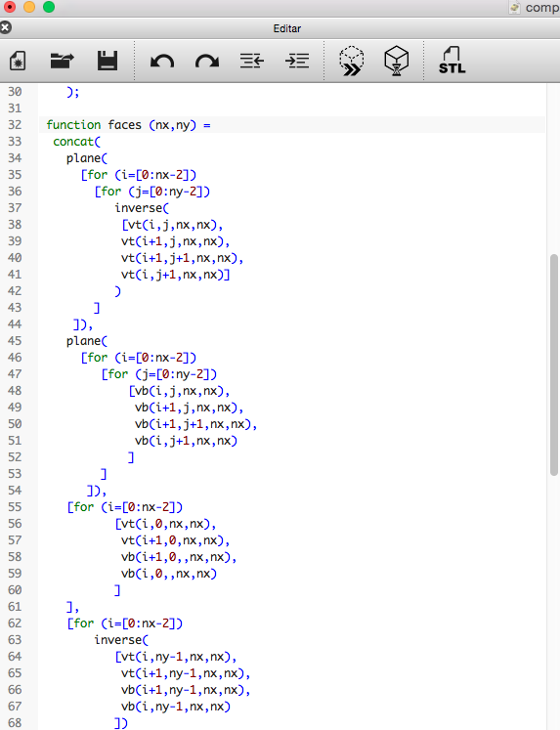This screenshot has width=560, height=730.
Task: Click "vb(i,ny-1,nx,nx)" on line 67
Action: pos(176,707)
